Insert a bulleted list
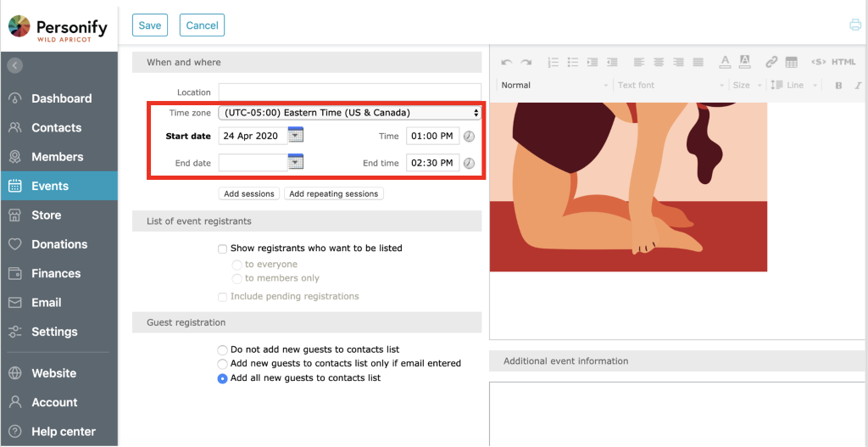Image resolution: width=868 pixels, height=447 pixels. [573, 63]
